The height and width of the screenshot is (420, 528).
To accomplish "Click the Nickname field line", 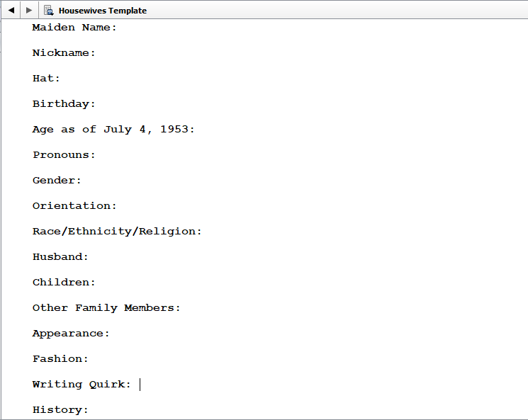I will tap(64, 53).
